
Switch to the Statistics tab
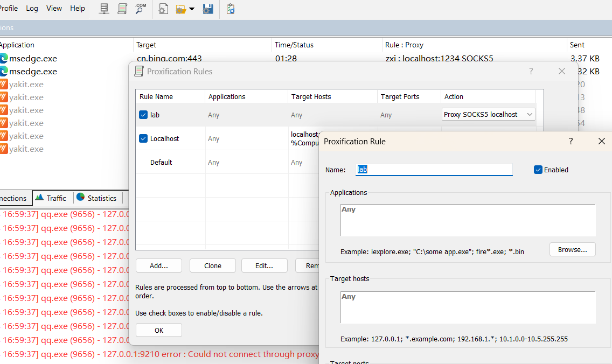98,198
